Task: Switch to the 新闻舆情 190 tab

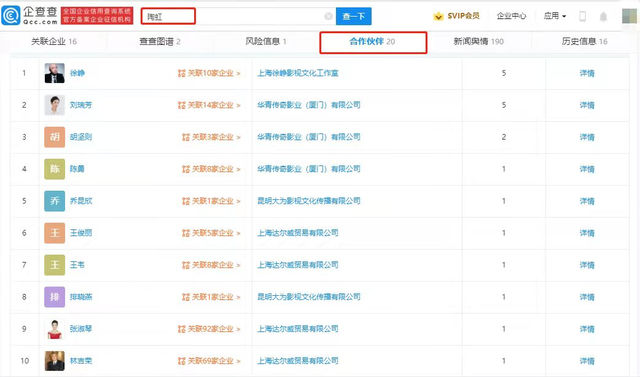Action: click(478, 41)
